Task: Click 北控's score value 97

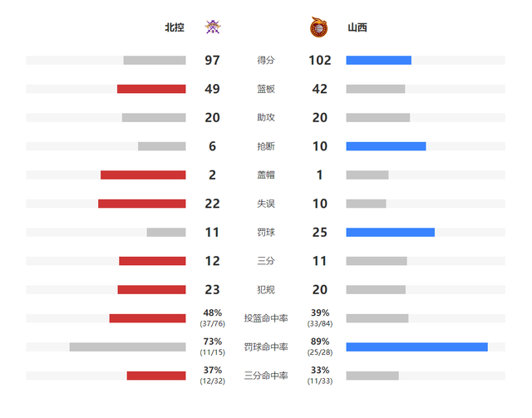Action: (213, 61)
